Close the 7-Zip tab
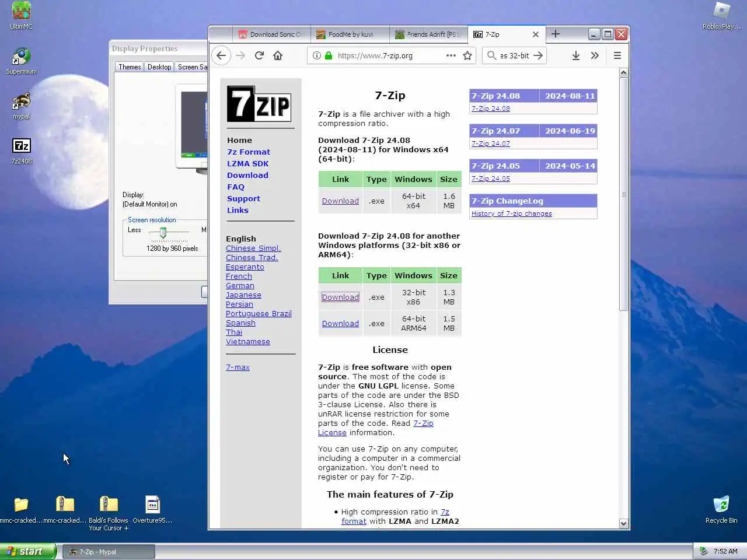Screen dimensions: 747x560 pos(535,34)
